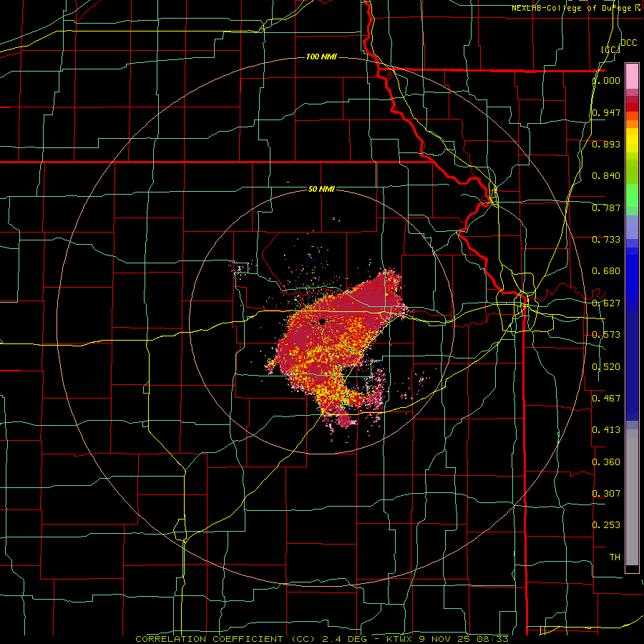Click the [CC] units label

tap(610, 49)
